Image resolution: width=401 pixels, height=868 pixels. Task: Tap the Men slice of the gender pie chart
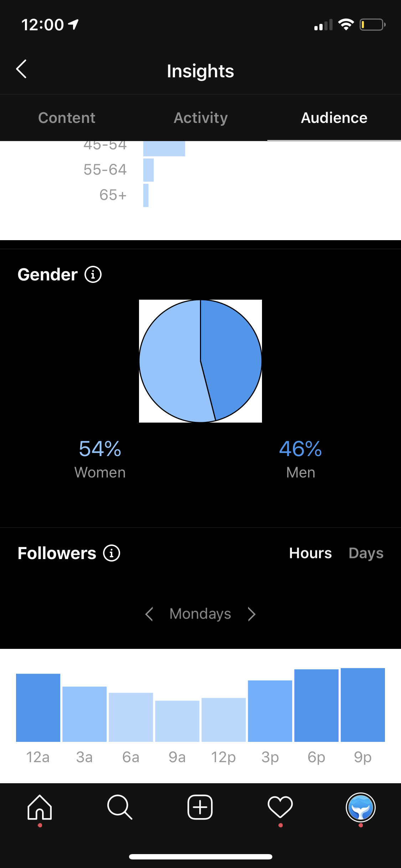pyautogui.click(x=232, y=360)
